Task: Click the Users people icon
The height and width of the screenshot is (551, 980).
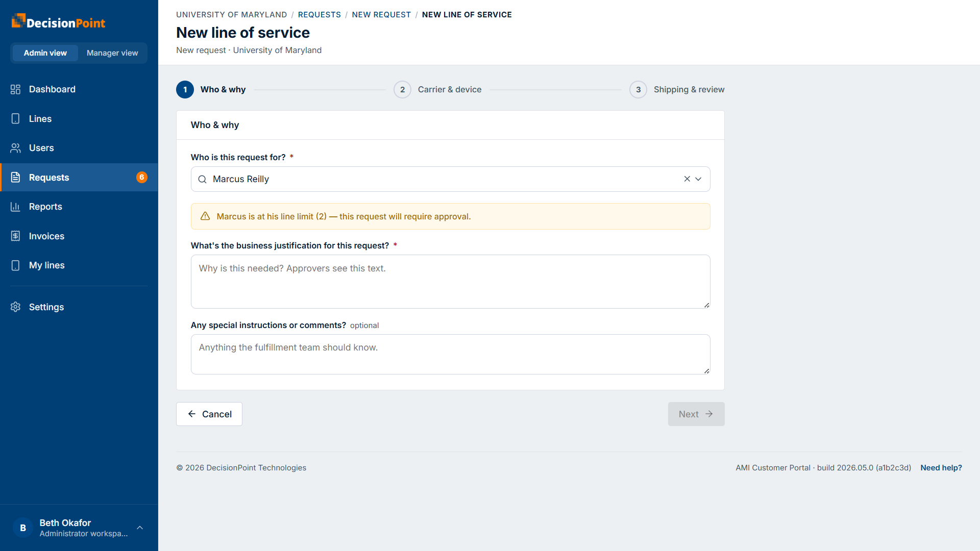Action: (x=15, y=148)
